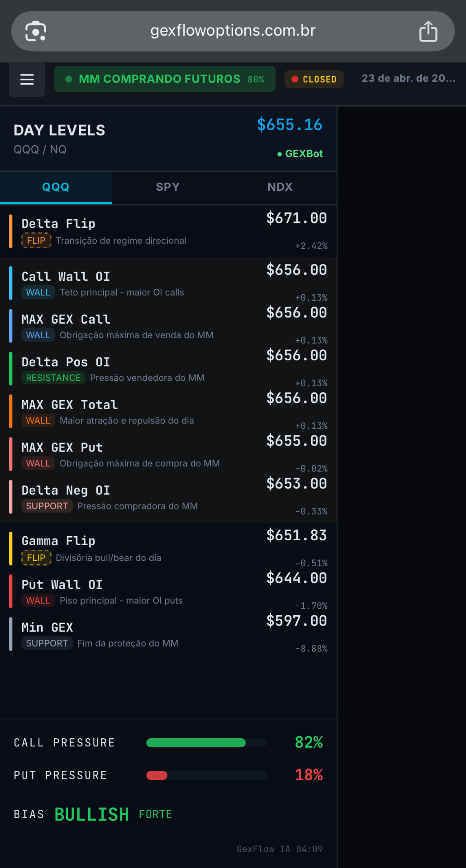Toggle the green GEXBot status dot
Screen dimensions: 466x868
tap(279, 154)
